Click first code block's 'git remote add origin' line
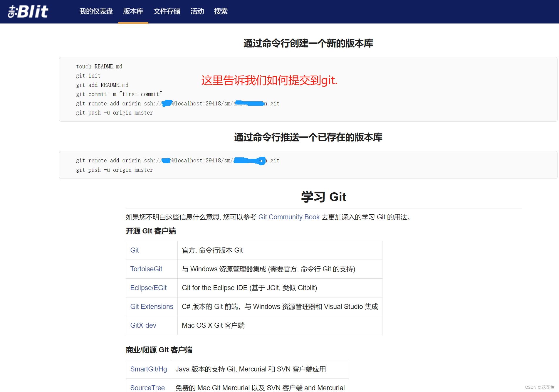The height and width of the screenshot is (392, 559). tap(178, 104)
